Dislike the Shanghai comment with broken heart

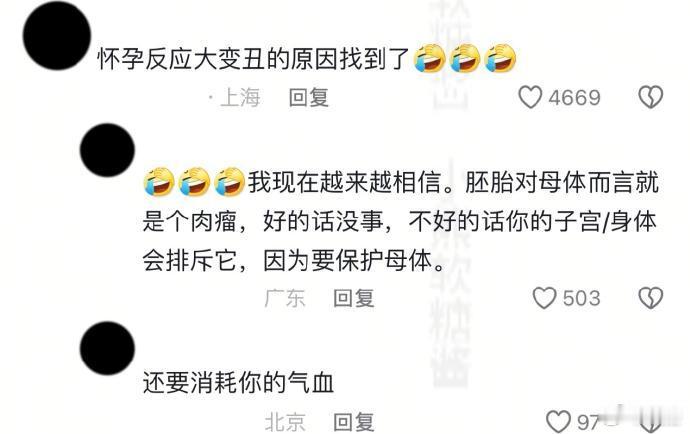click(650, 97)
